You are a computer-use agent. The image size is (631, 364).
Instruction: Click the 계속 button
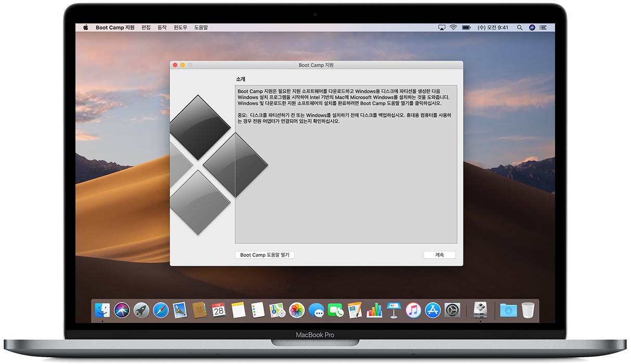point(440,255)
